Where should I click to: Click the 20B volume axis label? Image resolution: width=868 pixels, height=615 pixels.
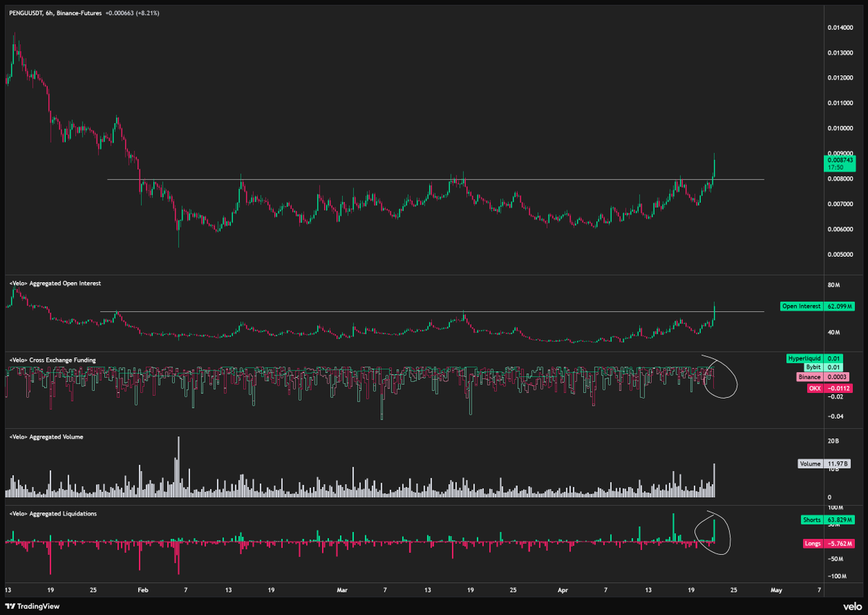(834, 441)
